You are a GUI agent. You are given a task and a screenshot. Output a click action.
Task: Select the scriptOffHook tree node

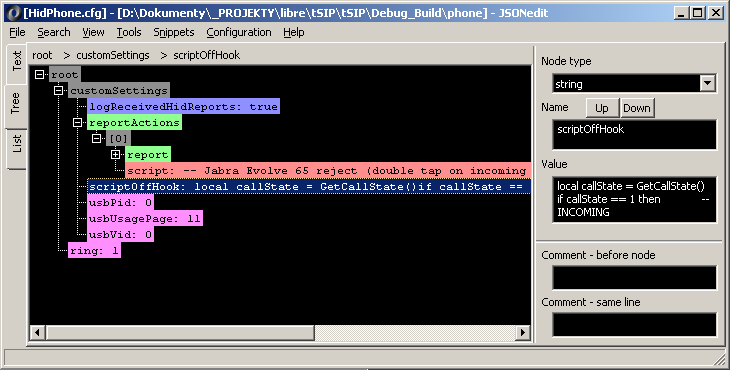pyautogui.click(x=309, y=187)
